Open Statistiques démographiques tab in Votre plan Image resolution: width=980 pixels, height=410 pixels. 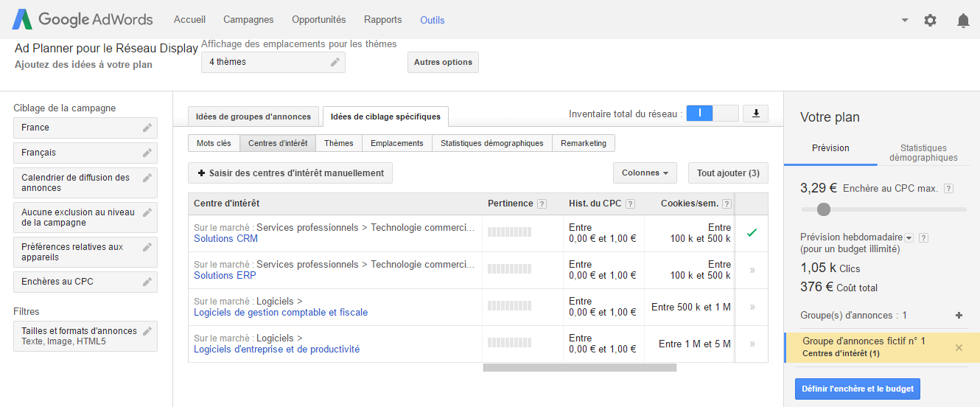click(923, 153)
